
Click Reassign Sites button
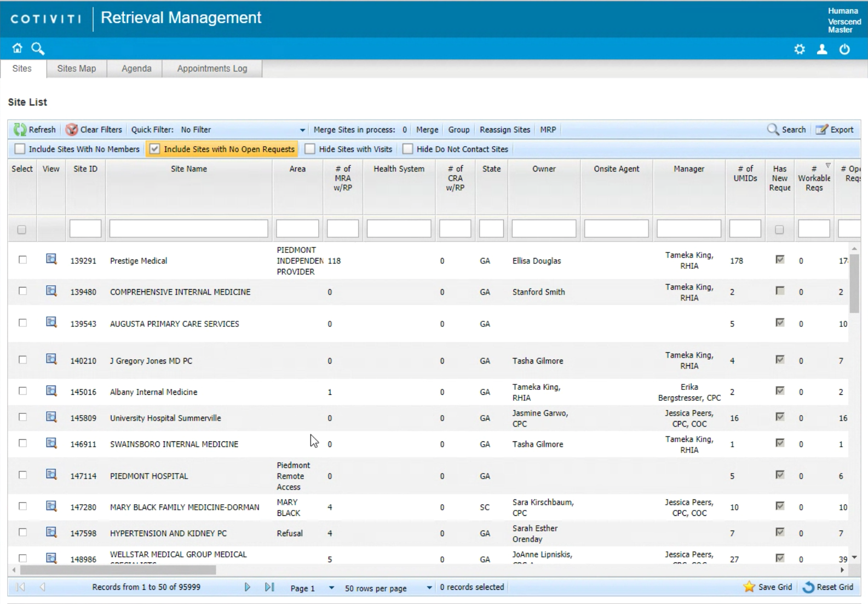click(x=505, y=130)
